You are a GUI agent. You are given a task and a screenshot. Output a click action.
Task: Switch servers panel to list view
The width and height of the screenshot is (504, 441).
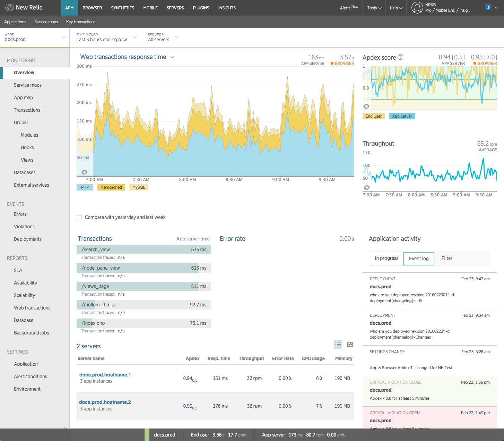tap(338, 344)
